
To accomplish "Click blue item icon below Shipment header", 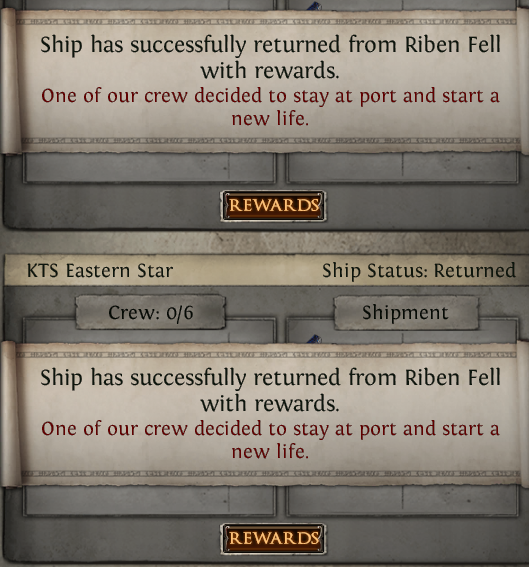I will (x=314, y=339).
